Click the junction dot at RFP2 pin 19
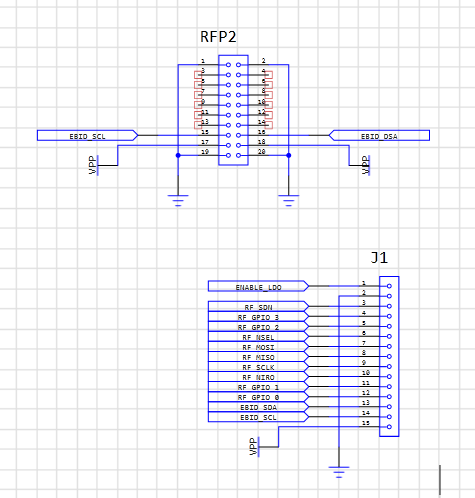The width and height of the screenshot is (475, 498). [178, 155]
